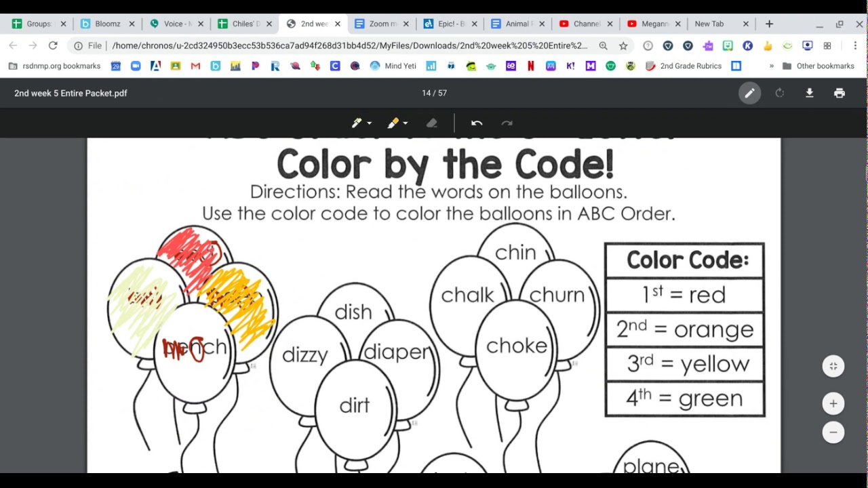This screenshot has height=488, width=868.
Task: Open the Netflix bookmark icon
Action: [x=531, y=66]
